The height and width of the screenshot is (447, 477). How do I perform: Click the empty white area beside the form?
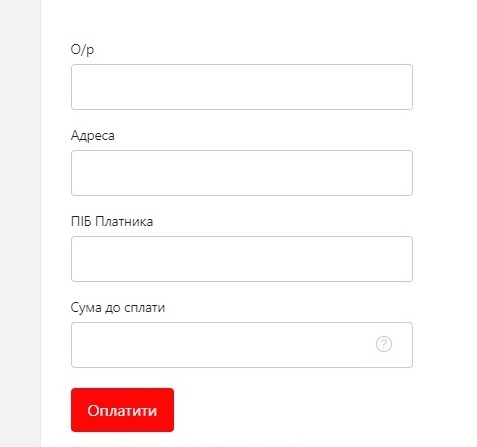click(x=445, y=223)
